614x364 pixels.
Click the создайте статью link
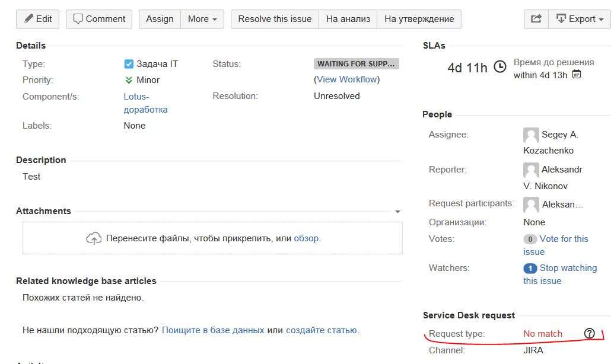[322, 330]
